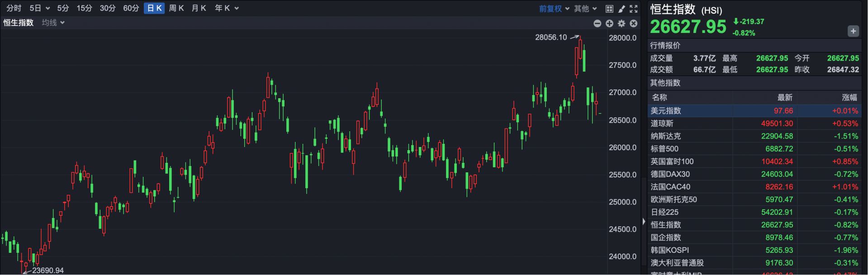
Task: Expand chart to fullscreen
Action: (634, 9)
